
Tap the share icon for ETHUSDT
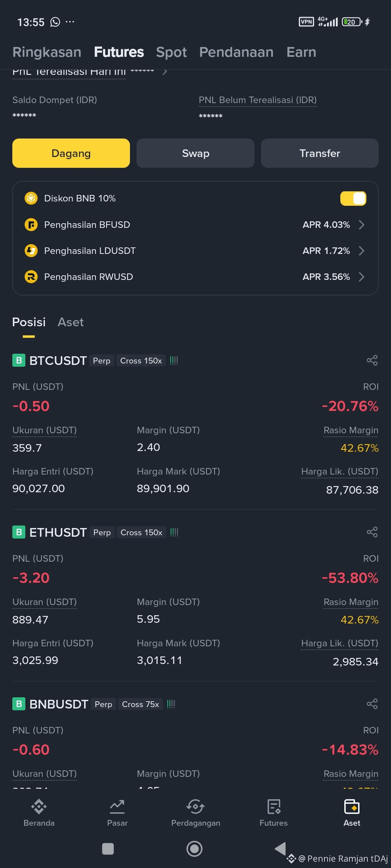372,532
